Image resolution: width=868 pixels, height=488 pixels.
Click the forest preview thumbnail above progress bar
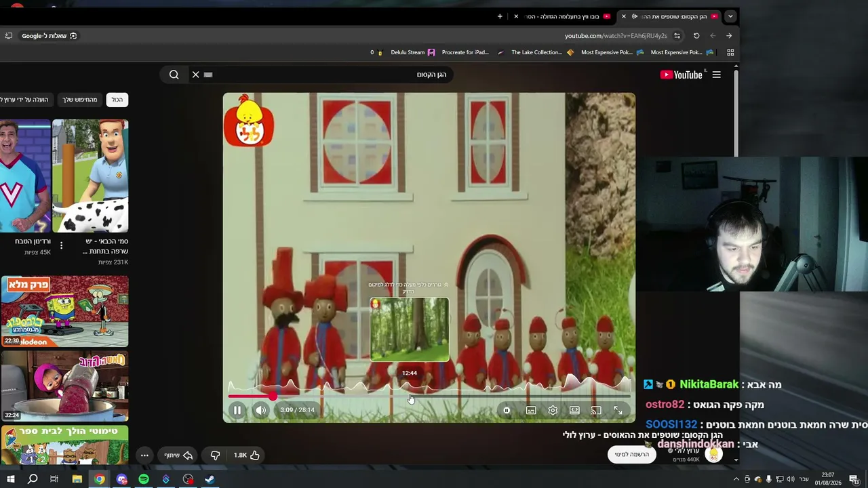pos(410,330)
